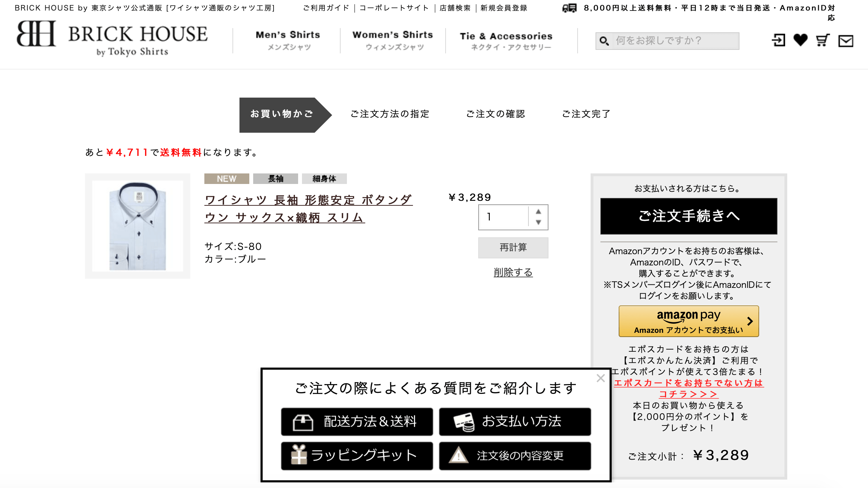Open お支払い方法 FAQ button
868x488 pixels.
coord(515,422)
